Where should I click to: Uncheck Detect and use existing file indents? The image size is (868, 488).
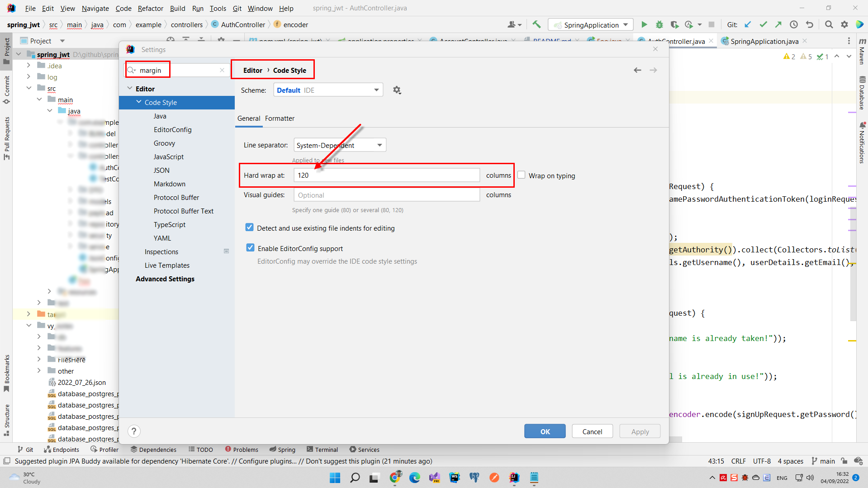tap(249, 227)
